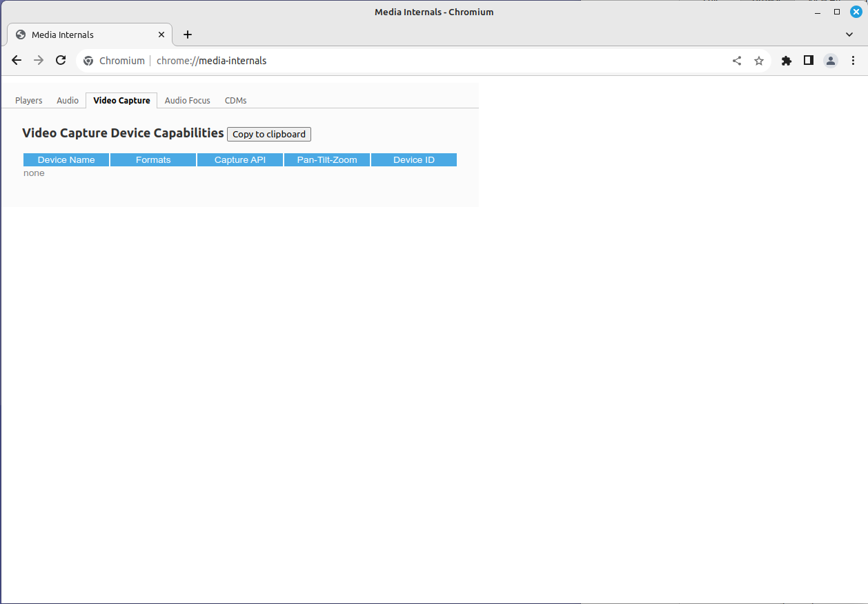Close the Media Internals tab
This screenshot has height=604, width=868.
pyautogui.click(x=161, y=35)
